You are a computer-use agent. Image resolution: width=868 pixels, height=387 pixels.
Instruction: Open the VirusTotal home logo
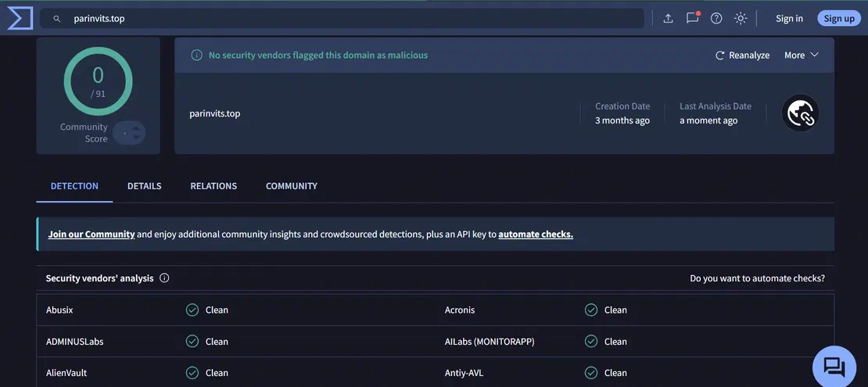(20, 18)
